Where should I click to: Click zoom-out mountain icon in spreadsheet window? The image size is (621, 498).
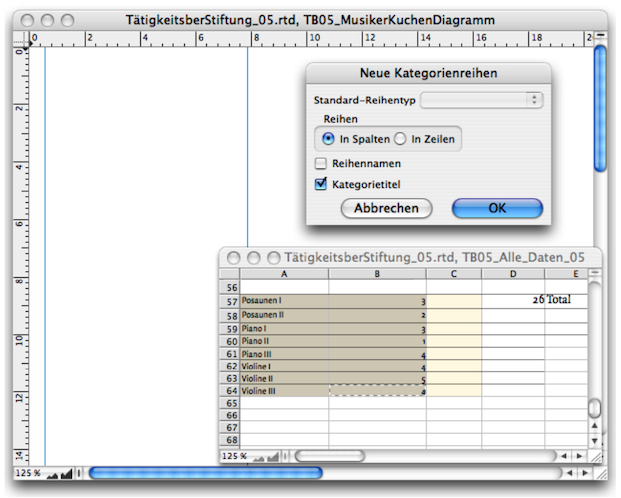pos(259,456)
